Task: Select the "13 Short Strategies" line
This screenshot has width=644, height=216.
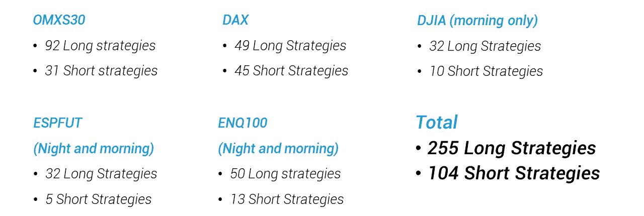Action: [287, 199]
